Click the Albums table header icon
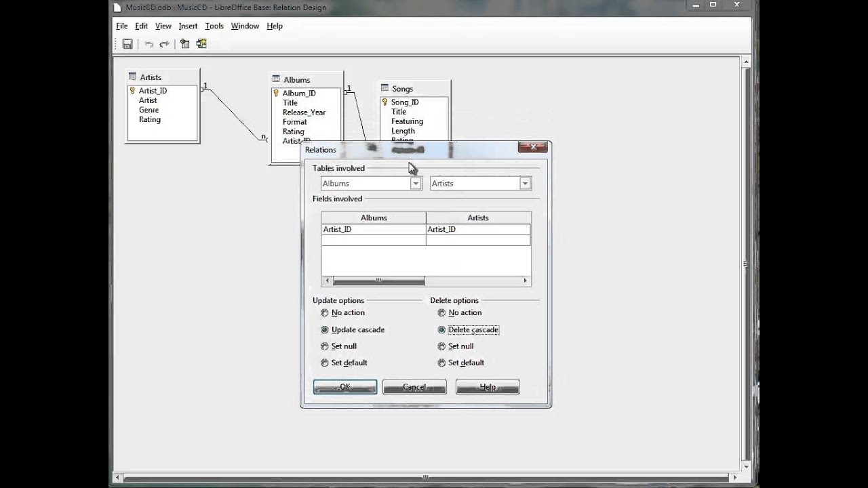 276,79
